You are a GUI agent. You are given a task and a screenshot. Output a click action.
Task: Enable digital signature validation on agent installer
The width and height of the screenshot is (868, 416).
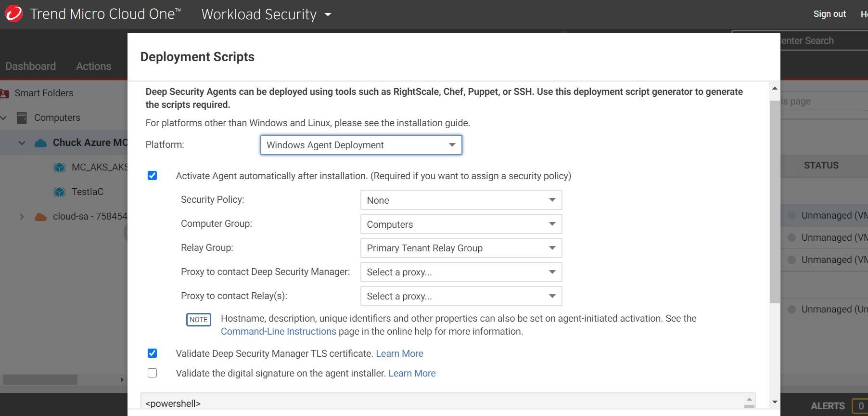pyautogui.click(x=153, y=373)
